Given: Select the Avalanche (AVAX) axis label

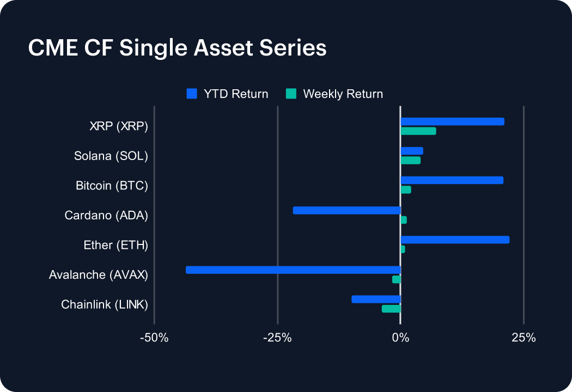Looking at the screenshot, I should point(99,274).
